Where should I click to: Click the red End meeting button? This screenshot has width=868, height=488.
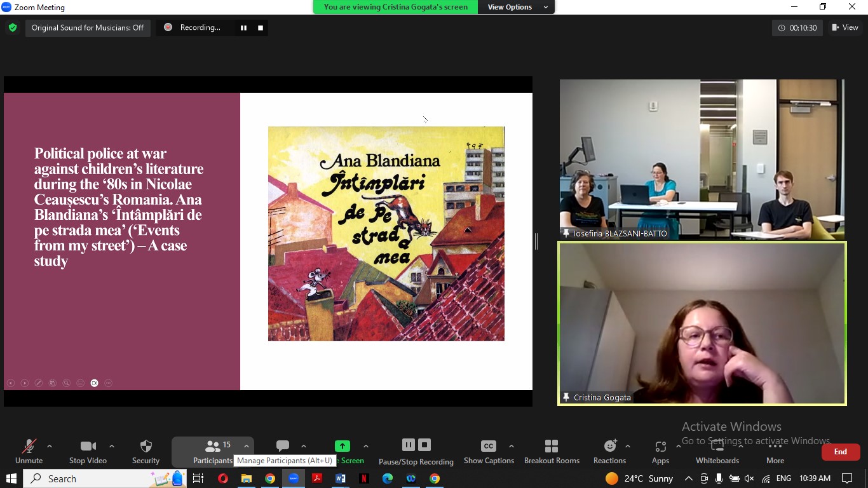click(x=841, y=452)
